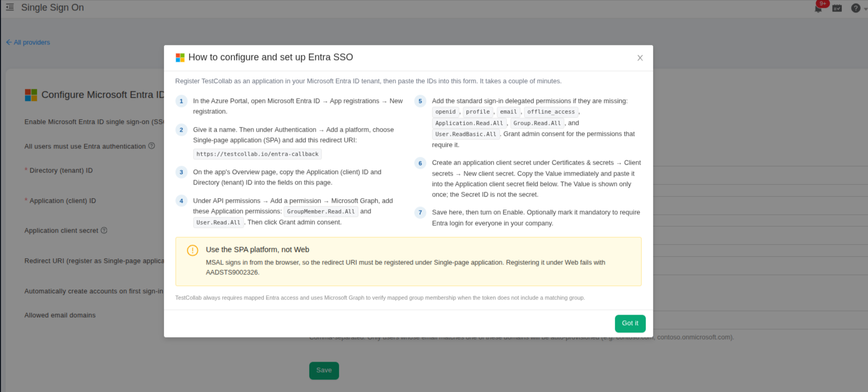Screen dimensions: 868x392
Task: Click the footnote starting 'TestCollab always requires mapped Entra access'
Action: click(x=380, y=298)
